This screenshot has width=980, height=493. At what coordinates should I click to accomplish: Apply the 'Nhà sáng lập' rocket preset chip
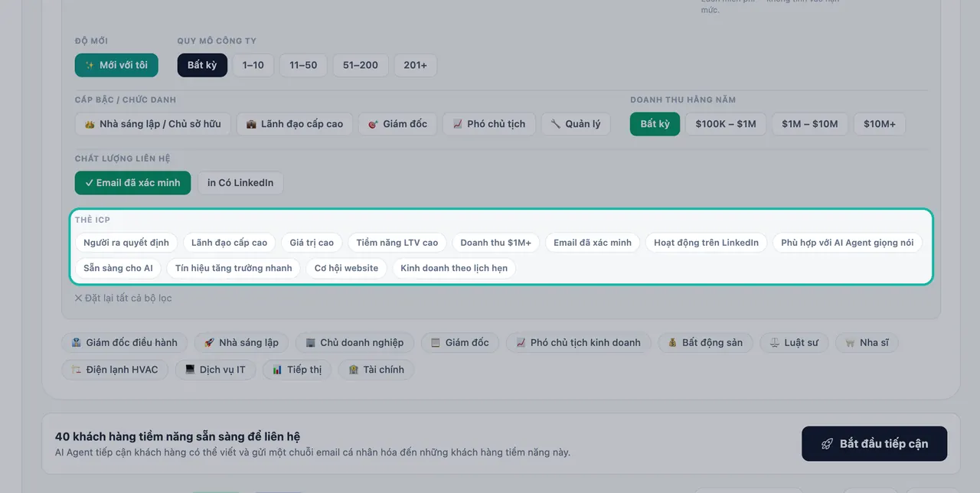(x=241, y=342)
